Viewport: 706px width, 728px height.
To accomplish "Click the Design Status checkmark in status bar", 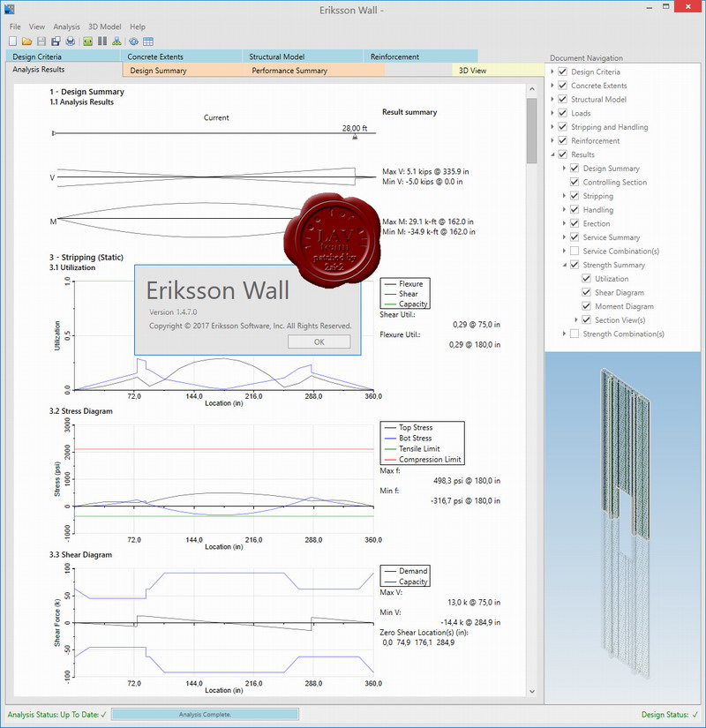I will click(x=695, y=715).
